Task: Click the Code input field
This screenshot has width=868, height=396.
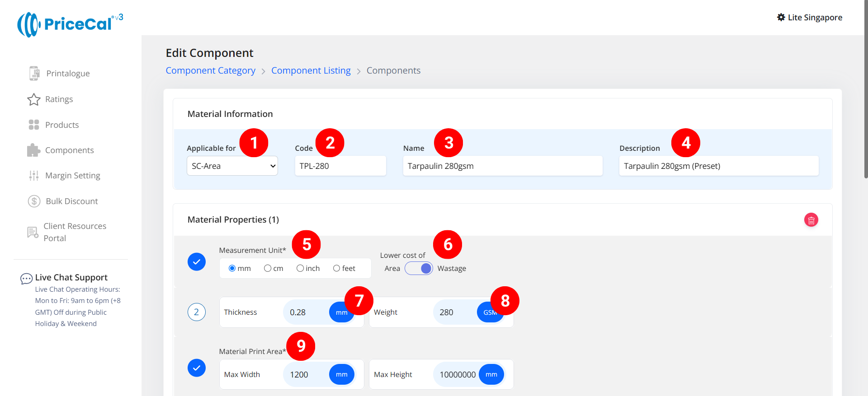Action: (340, 166)
